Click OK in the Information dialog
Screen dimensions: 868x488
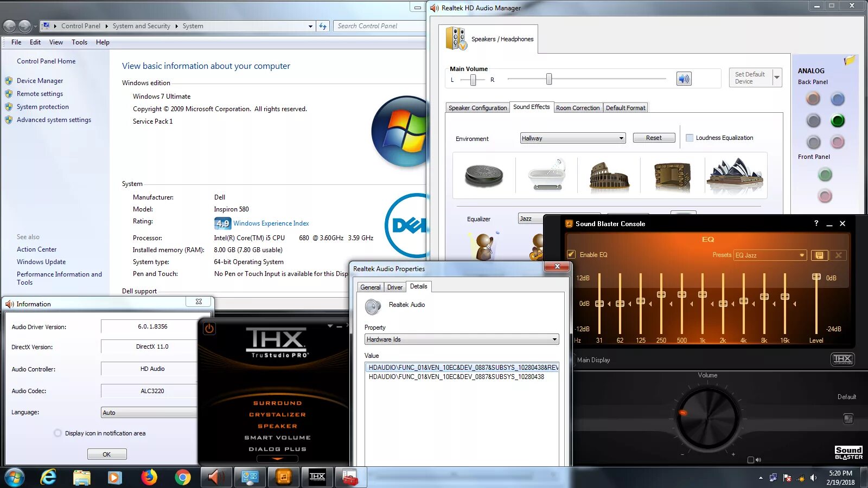tap(106, 454)
